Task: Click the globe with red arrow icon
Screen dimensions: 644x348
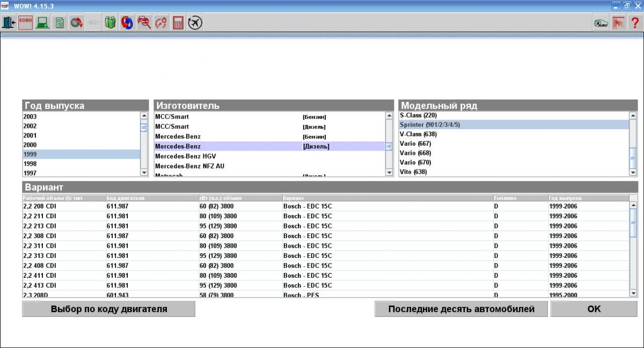Action: click(x=76, y=23)
